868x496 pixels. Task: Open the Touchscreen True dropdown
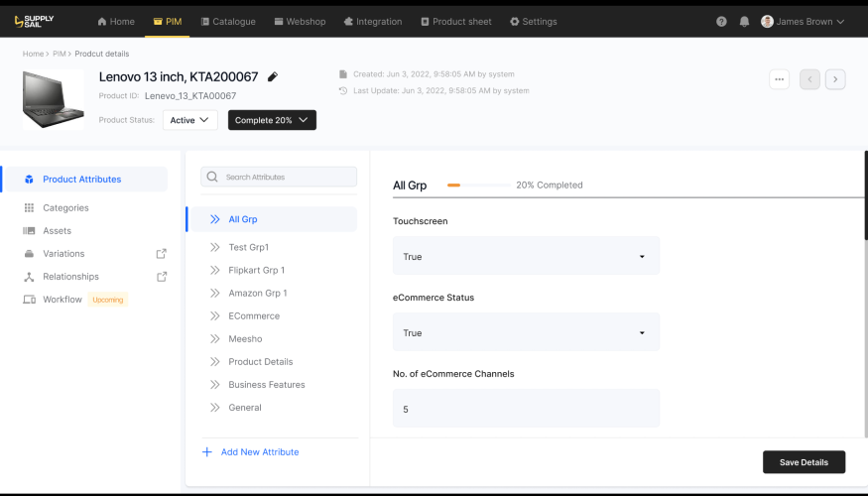(526, 256)
